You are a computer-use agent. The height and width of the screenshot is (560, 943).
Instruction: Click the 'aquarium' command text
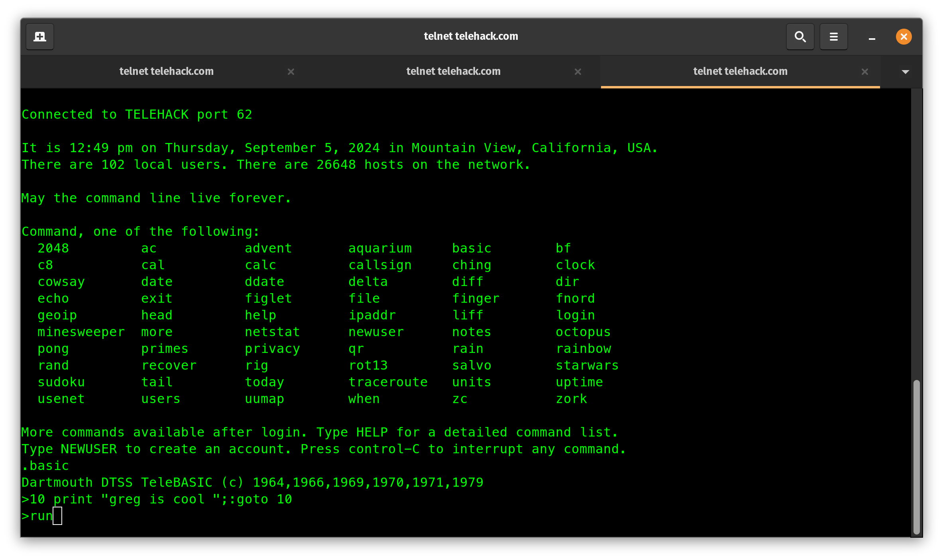pos(380,248)
